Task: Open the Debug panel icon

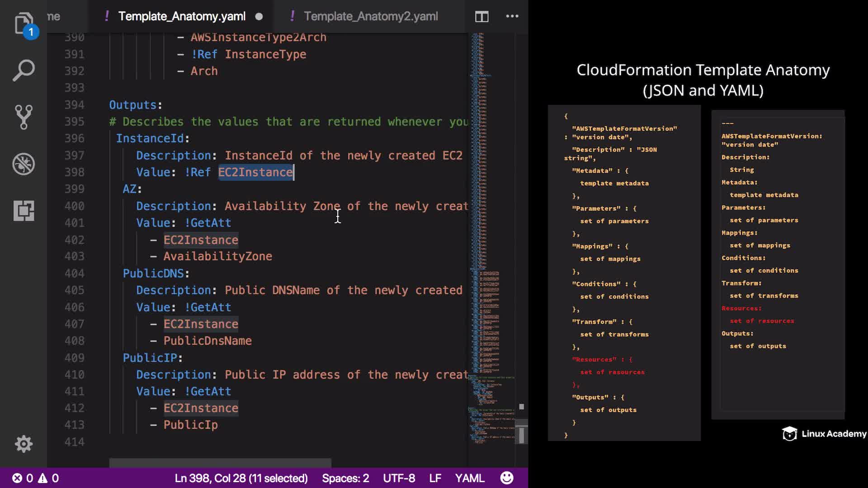Action: tap(24, 164)
